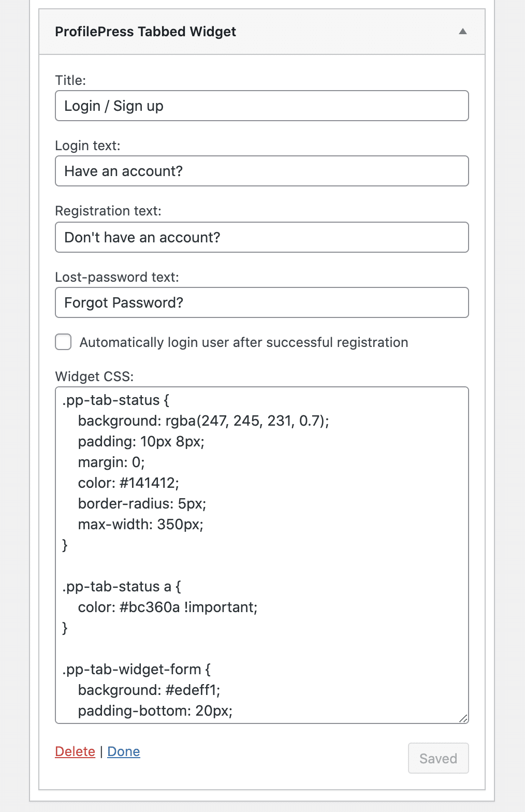525x812 pixels.
Task: Click the 'Title:' label
Action: [70, 80]
